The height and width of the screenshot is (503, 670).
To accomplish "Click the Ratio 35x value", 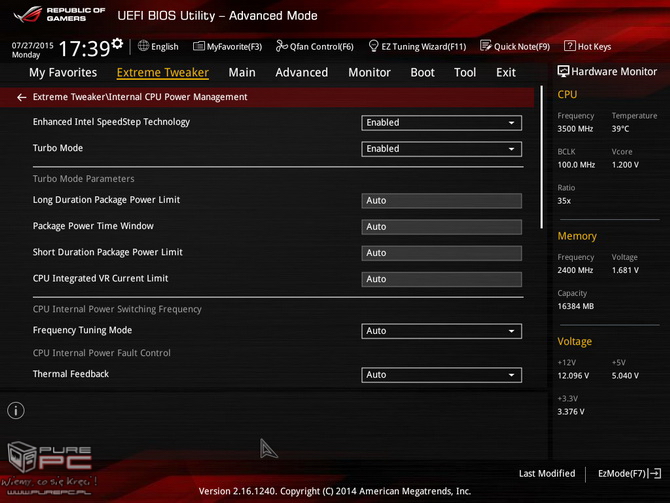I will click(564, 201).
